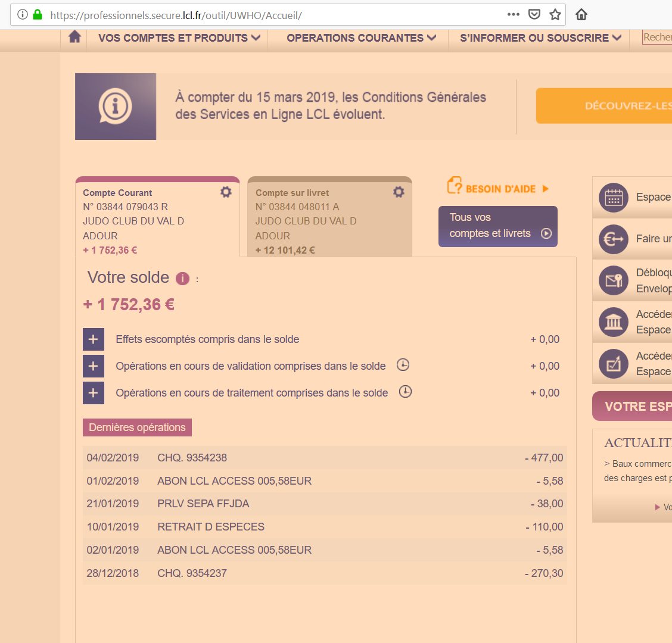Screen dimensions: 672x643
Task: Click the euro transfer icon
Action: tap(613, 239)
